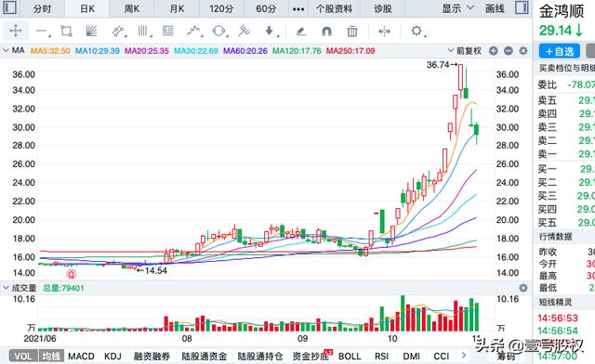Toggle the magnet snap tool

(x=326, y=31)
